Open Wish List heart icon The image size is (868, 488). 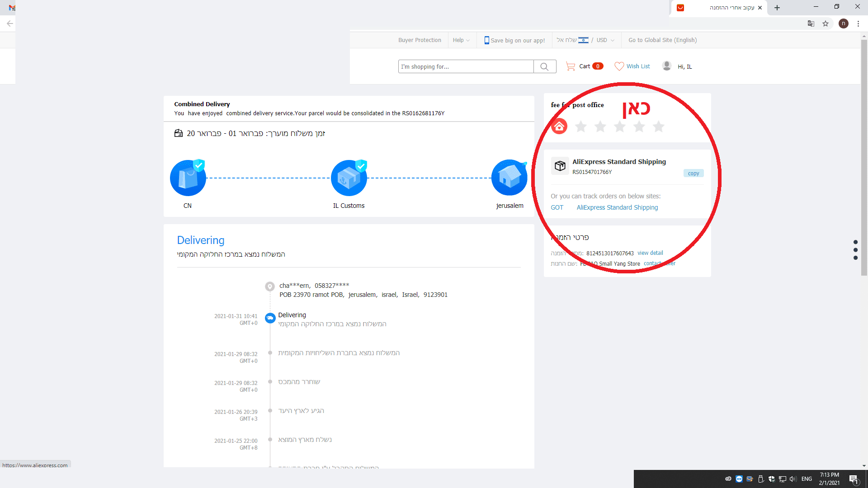coord(619,66)
